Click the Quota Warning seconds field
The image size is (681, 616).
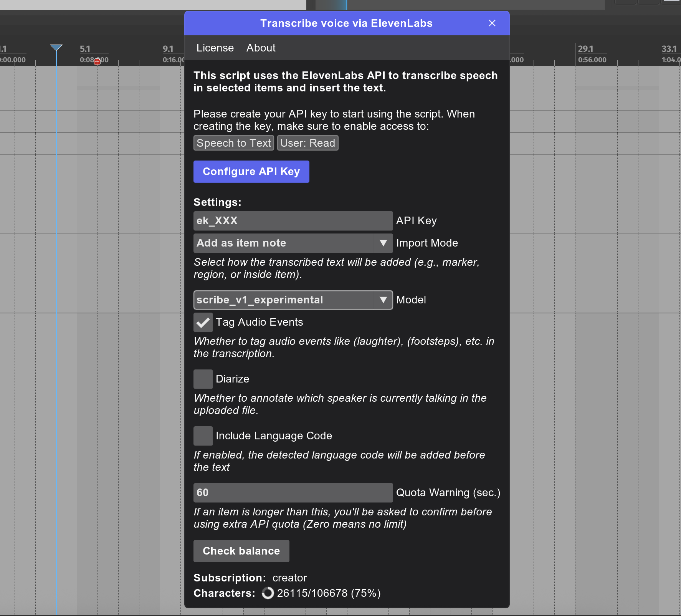click(293, 493)
